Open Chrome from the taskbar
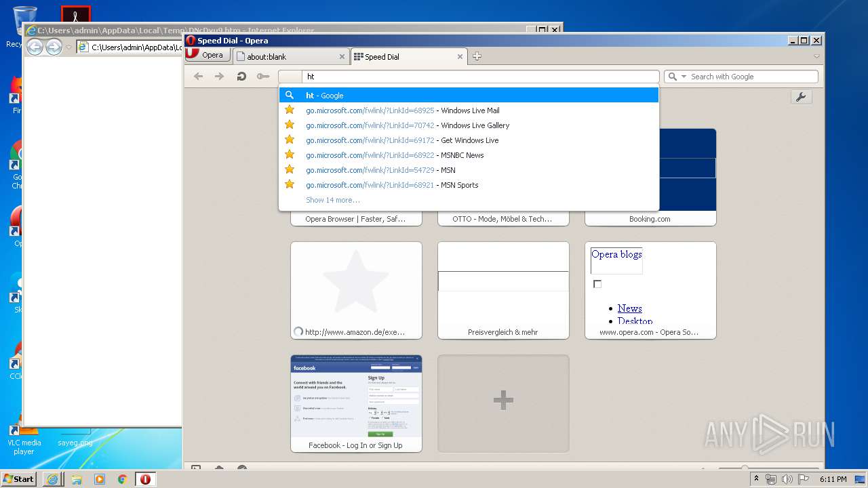 122,479
